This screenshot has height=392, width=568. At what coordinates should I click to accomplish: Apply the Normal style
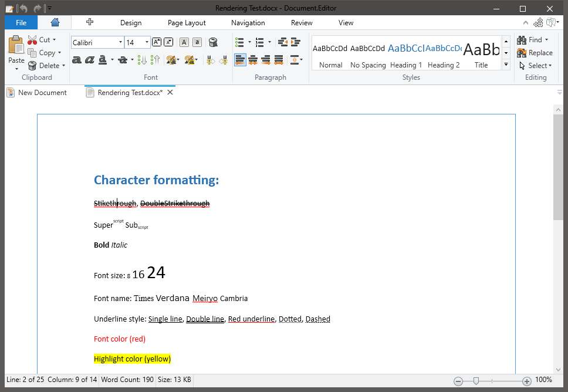tap(330, 55)
